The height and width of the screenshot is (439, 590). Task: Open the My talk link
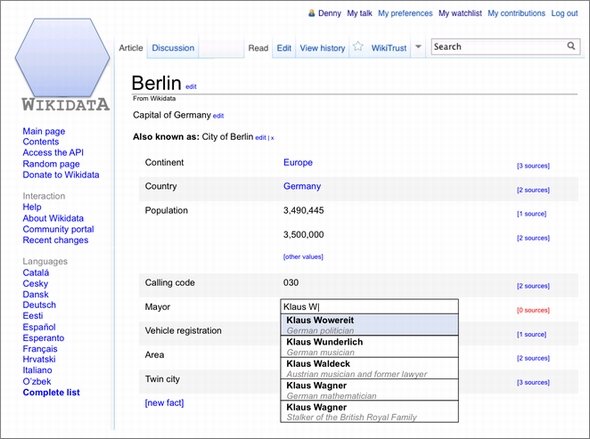[x=359, y=13]
